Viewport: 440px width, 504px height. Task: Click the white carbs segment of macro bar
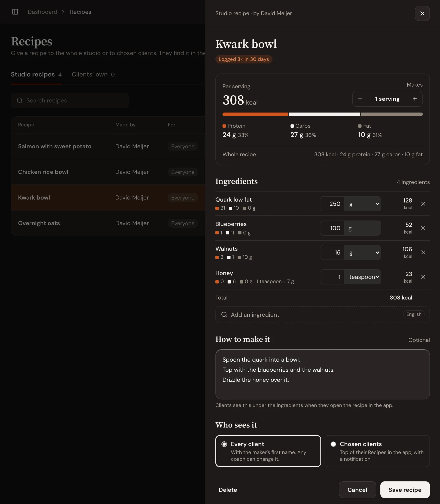coord(324,114)
